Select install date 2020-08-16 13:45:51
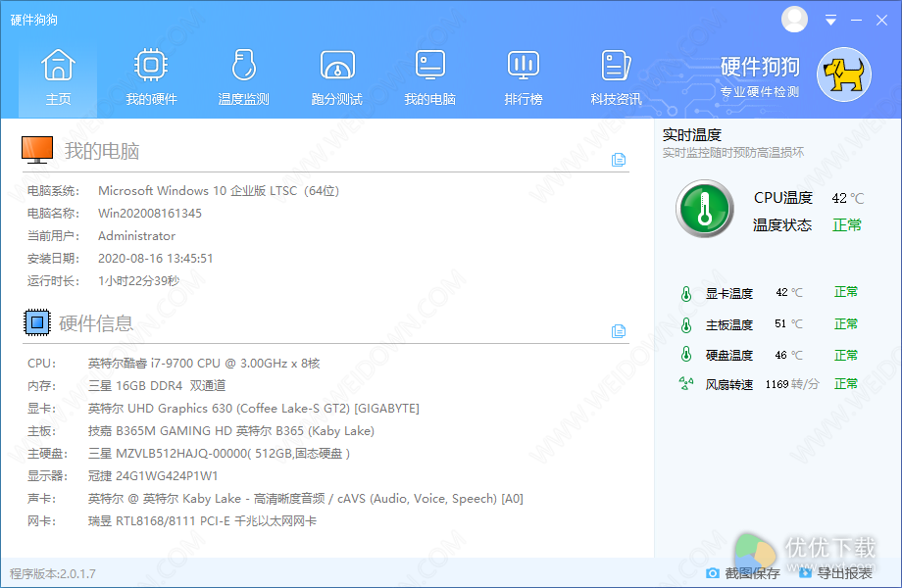Screen dimensions: 902x588 (155, 258)
